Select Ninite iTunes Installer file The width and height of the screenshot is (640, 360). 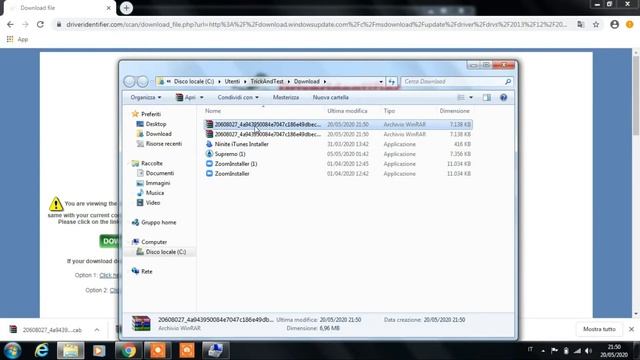pos(242,144)
